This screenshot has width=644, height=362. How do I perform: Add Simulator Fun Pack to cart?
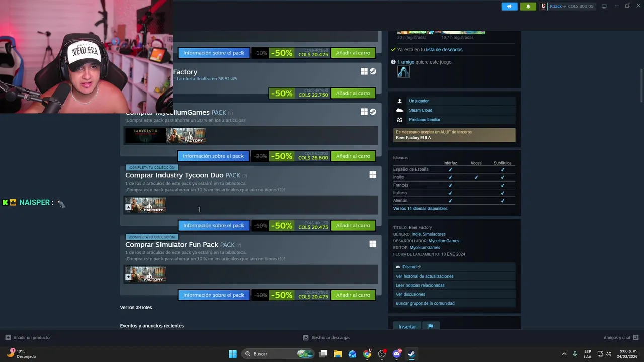coord(353,295)
